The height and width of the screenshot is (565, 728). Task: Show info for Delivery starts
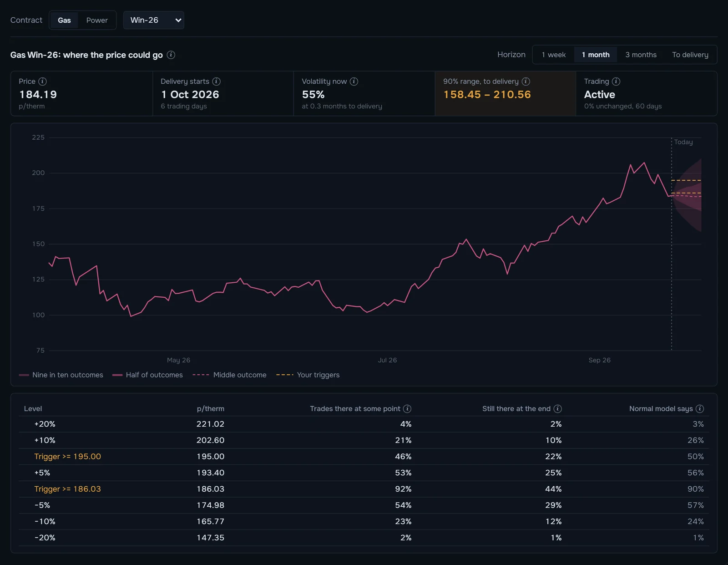(217, 81)
